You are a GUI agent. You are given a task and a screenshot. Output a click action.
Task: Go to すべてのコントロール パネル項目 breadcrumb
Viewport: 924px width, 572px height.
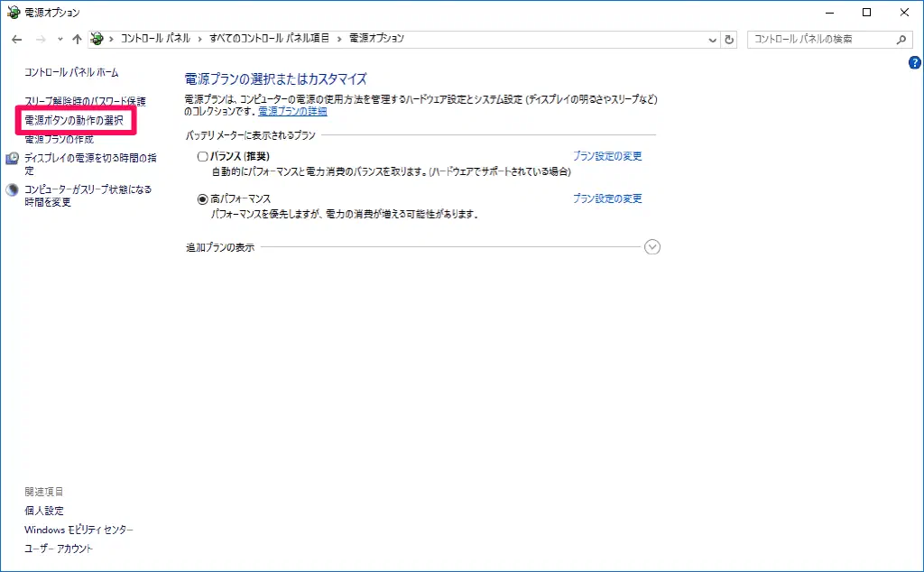(x=272, y=39)
